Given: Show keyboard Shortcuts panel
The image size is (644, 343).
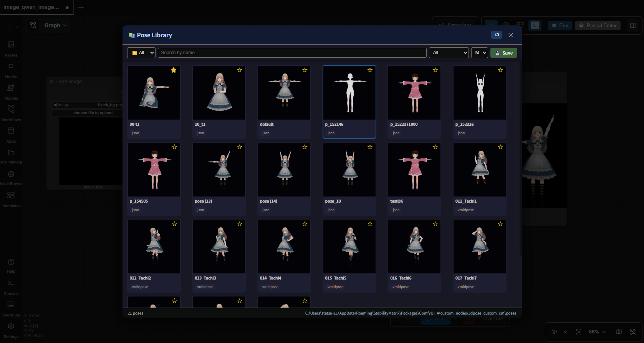Looking at the screenshot, I should pos(11,309).
